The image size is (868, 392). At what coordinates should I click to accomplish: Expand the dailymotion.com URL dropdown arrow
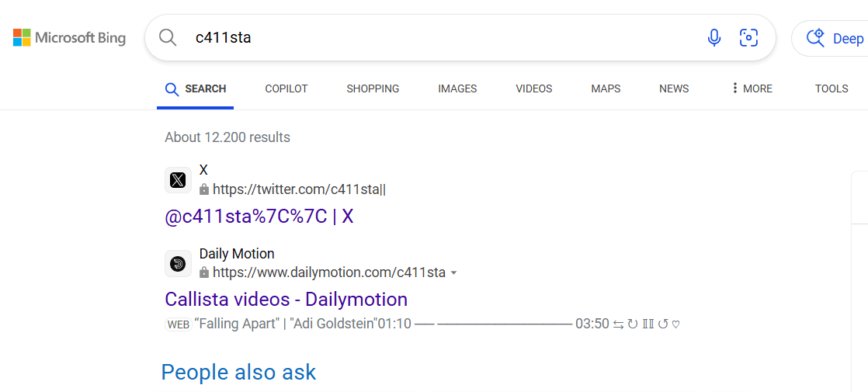point(454,273)
